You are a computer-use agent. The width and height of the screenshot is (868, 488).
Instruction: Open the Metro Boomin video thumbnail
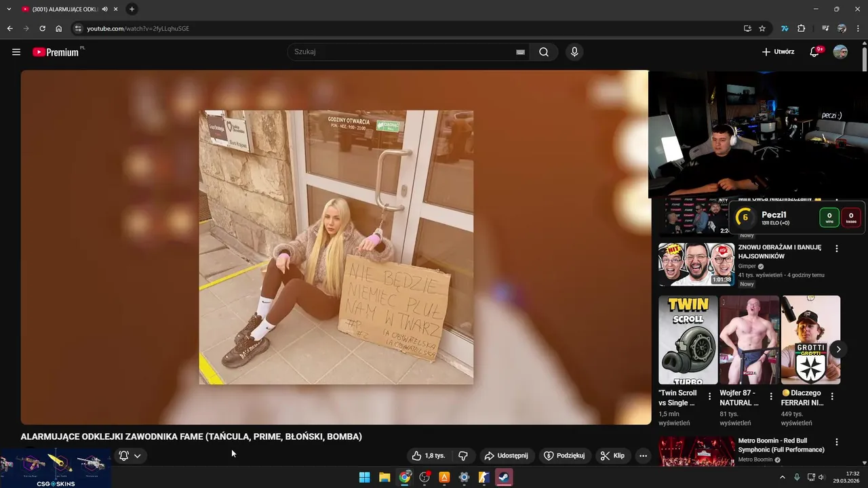[696, 451]
